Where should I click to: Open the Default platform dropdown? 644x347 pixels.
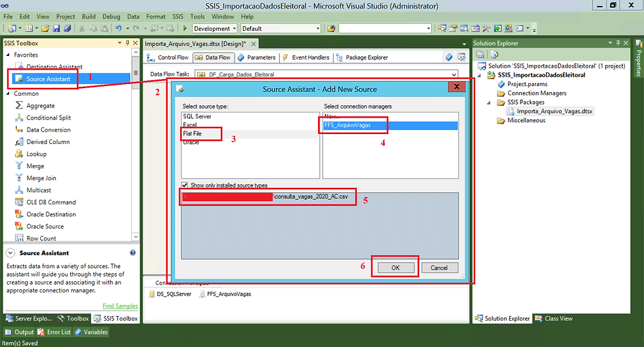(318, 28)
